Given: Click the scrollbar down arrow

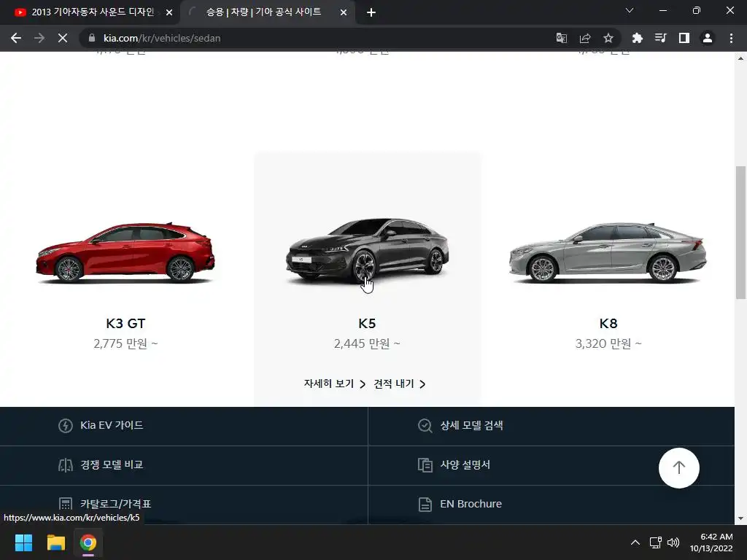Looking at the screenshot, I should pos(740,518).
